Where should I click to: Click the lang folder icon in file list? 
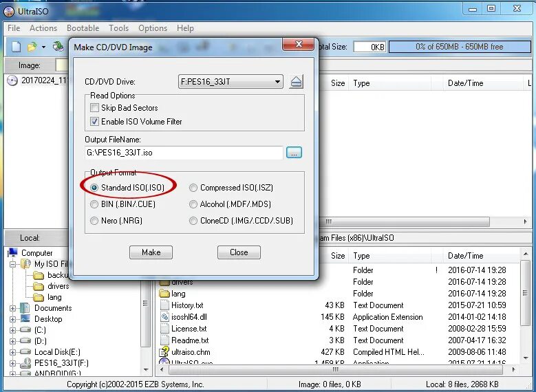pos(164,294)
